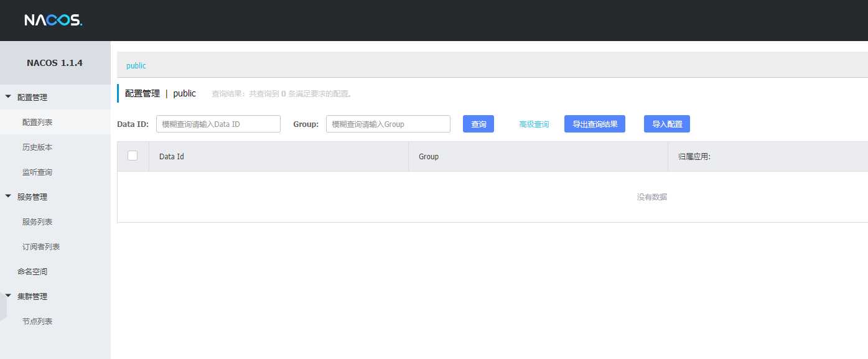Image resolution: width=868 pixels, height=359 pixels.
Task: Open 订阅者列表 in the sidebar
Action: 41,246
